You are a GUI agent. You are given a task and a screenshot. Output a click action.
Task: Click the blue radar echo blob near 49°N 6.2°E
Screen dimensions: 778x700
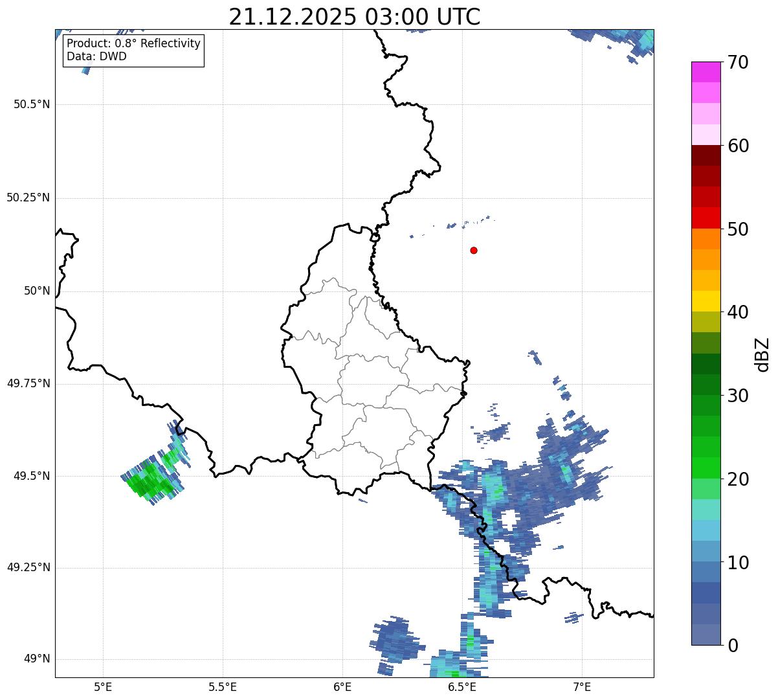[396, 642]
